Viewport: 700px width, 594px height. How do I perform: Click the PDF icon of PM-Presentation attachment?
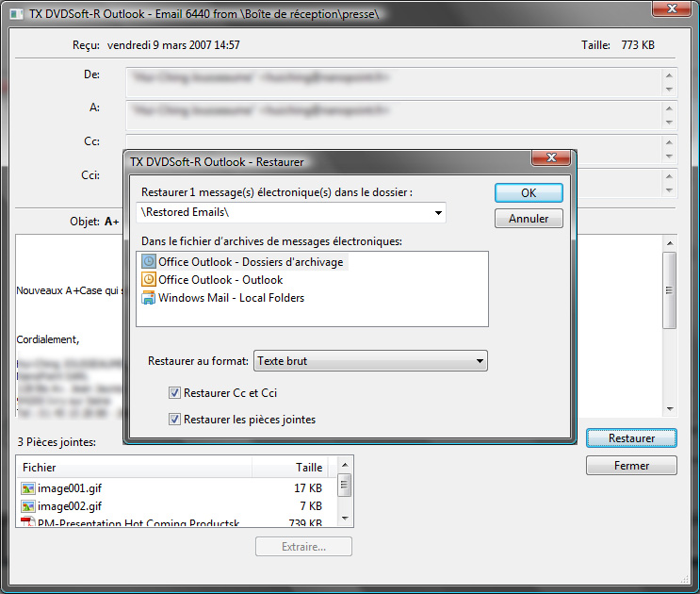27,521
